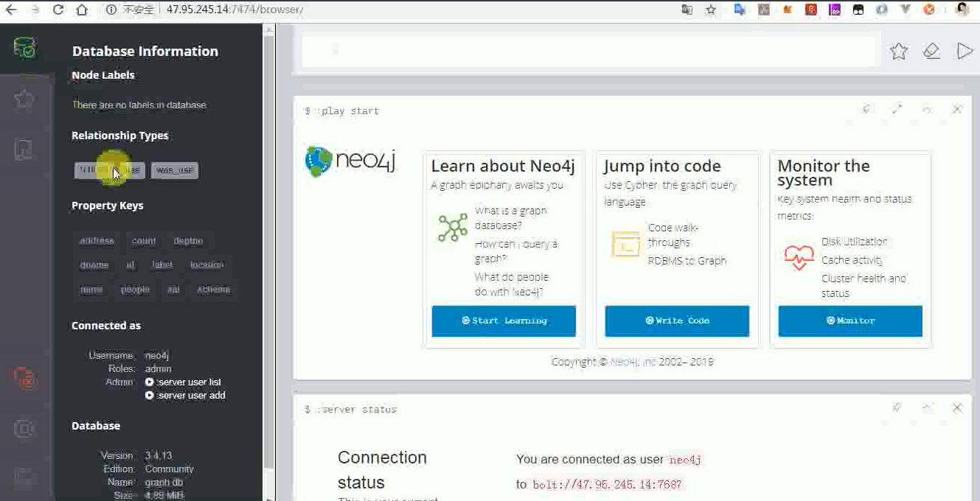Save the editor query as a favorite
The image size is (980, 501).
pyautogui.click(x=898, y=51)
